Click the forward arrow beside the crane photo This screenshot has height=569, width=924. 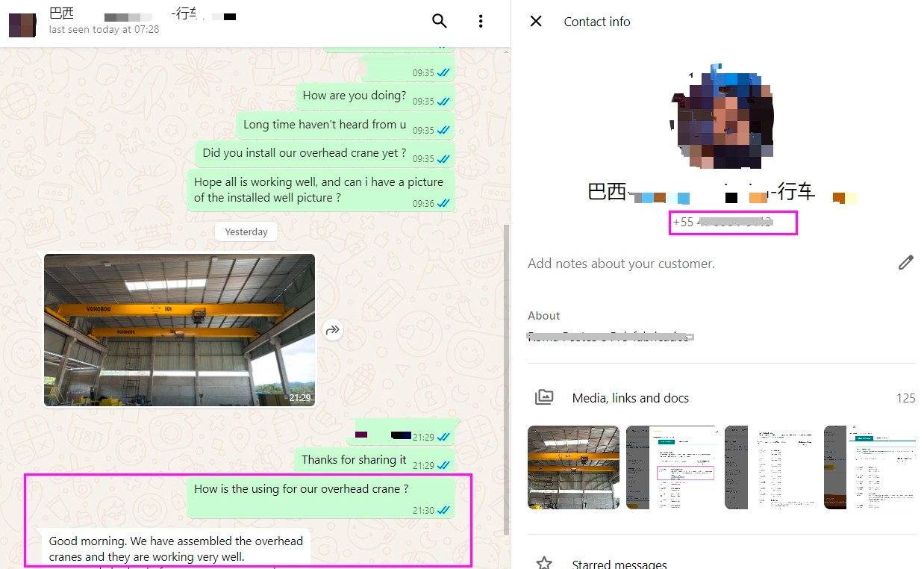(333, 329)
